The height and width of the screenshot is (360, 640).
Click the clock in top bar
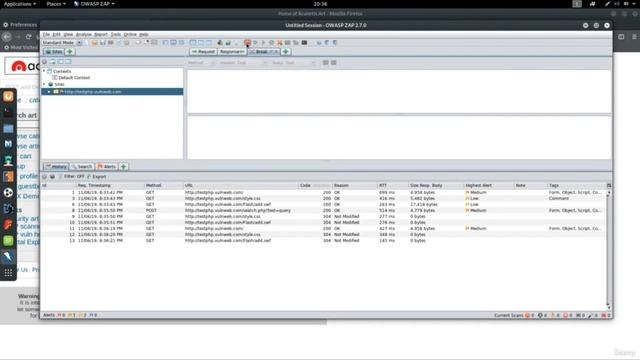[x=320, y=4]
